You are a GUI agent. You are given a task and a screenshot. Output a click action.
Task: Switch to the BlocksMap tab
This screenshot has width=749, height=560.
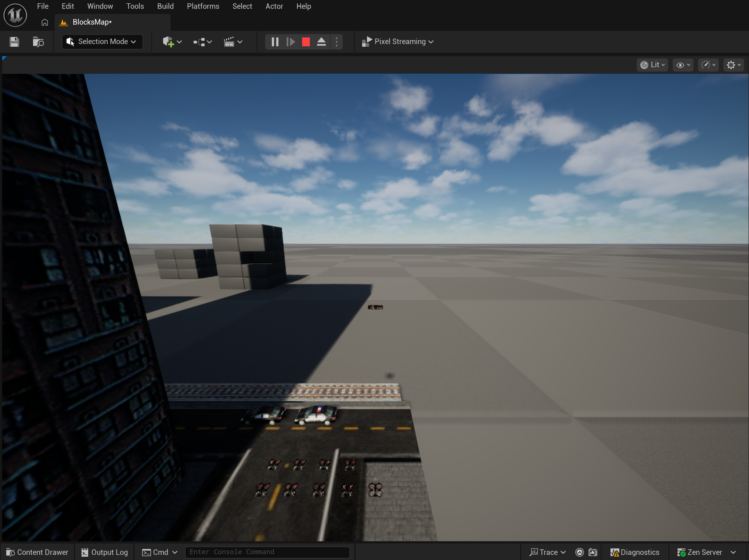tap(92, 22)
